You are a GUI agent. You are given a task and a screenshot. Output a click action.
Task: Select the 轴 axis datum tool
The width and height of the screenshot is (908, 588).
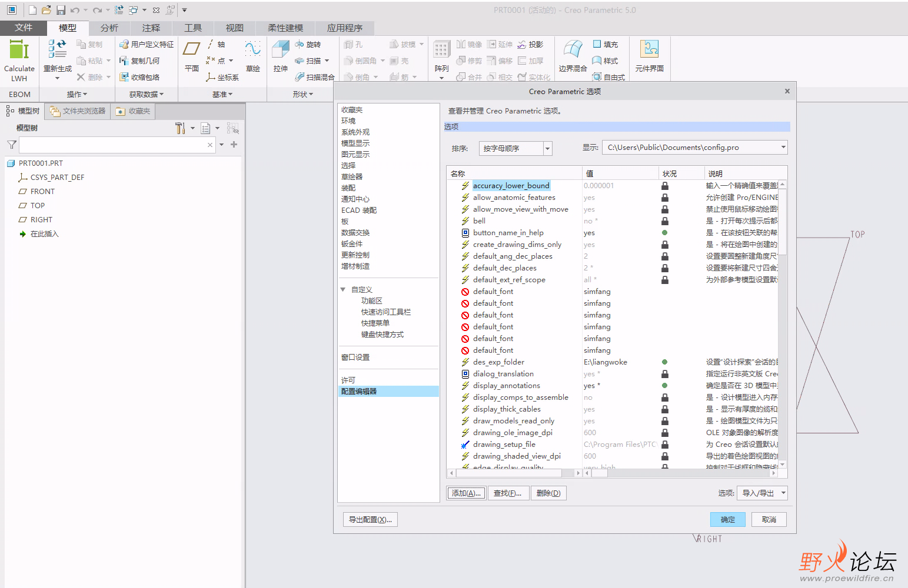click(x=216, y=44)
